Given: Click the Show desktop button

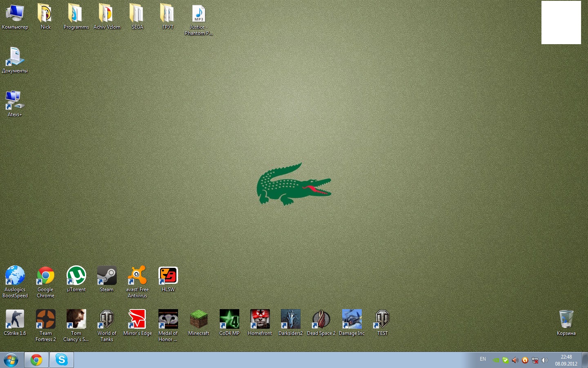Looking at the screenshot, I should click(x=585, y=360).
